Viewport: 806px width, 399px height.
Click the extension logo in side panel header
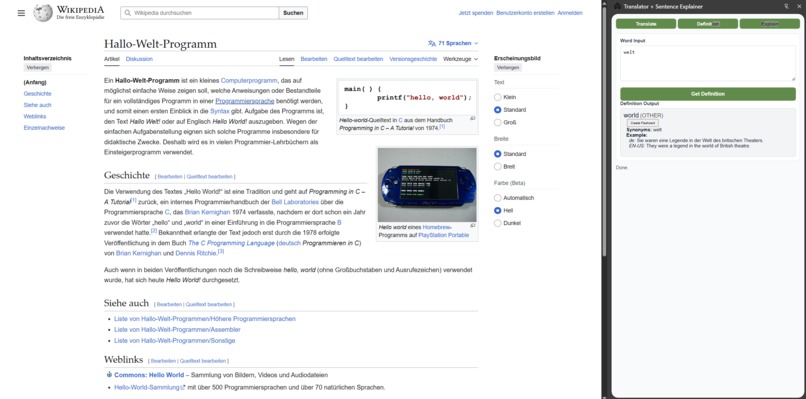pyautogui.click(x=617, y=7)
